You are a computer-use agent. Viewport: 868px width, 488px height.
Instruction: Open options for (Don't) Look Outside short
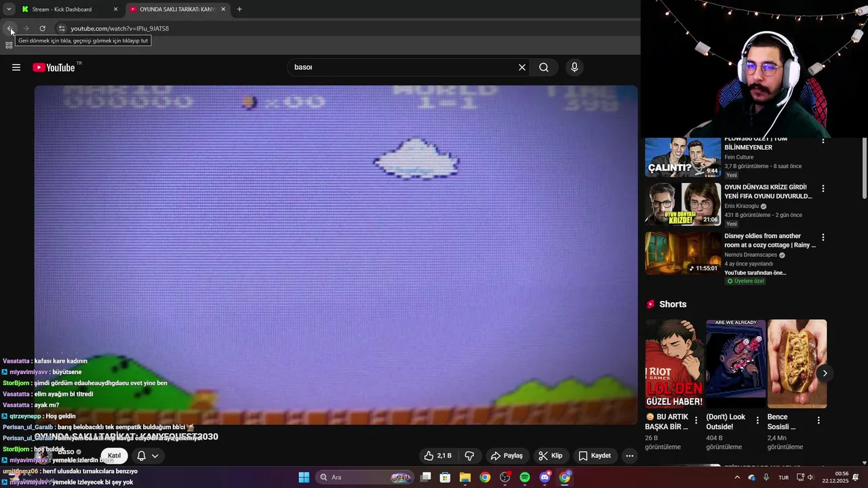pyautogui.click(x=757, y=420)
